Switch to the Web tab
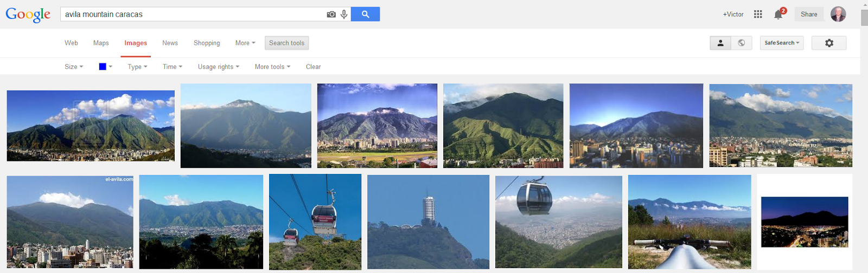This screenshot has width=868, height=273. tap(71, 43)
